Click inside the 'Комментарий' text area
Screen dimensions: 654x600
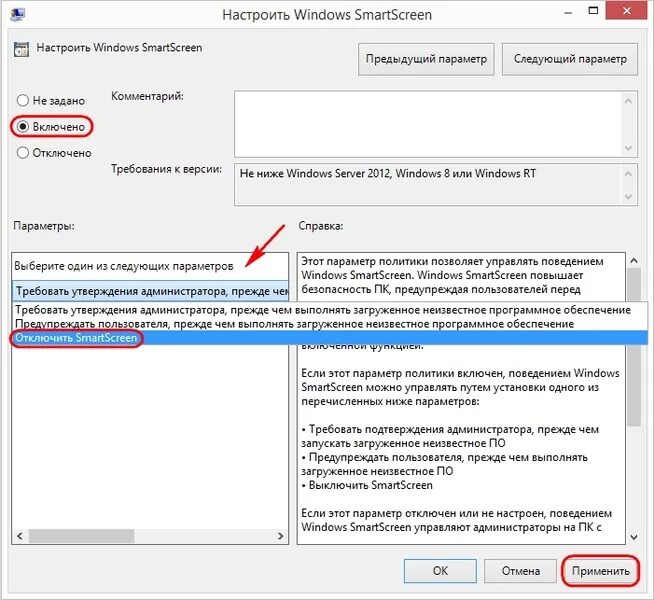(428, 124)
